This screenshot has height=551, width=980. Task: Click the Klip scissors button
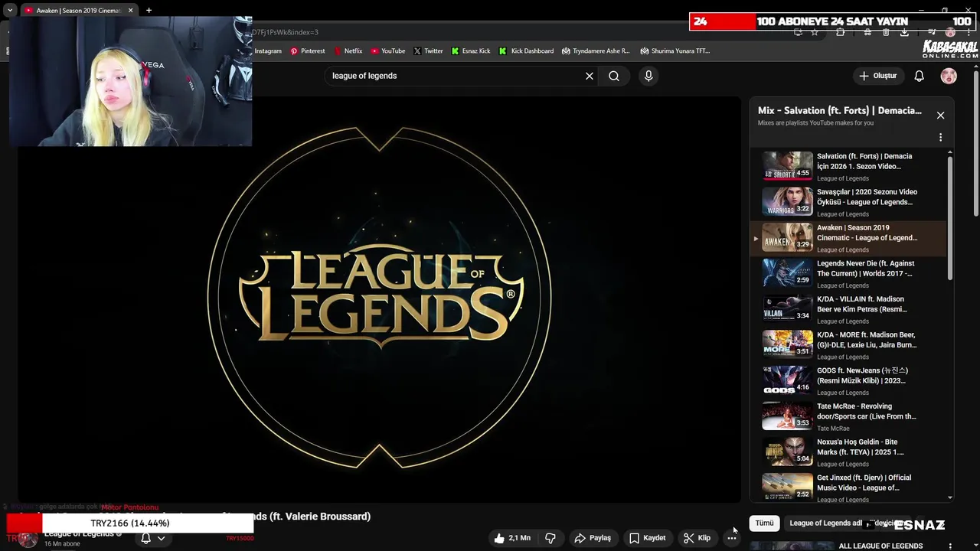[x=697, y=538]
